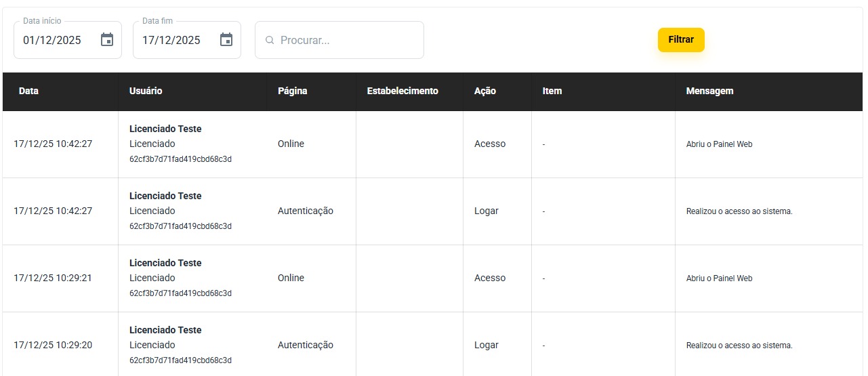This screenshot has height=376, width=868.
Task: Click the Mensagem column header
Action: 709,91
